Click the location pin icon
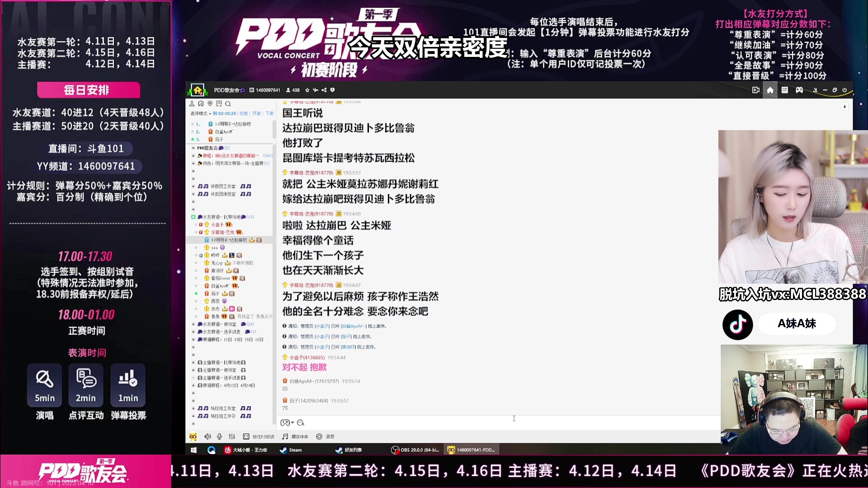Screen dimensions: 868x488 [x=210, y=103]
